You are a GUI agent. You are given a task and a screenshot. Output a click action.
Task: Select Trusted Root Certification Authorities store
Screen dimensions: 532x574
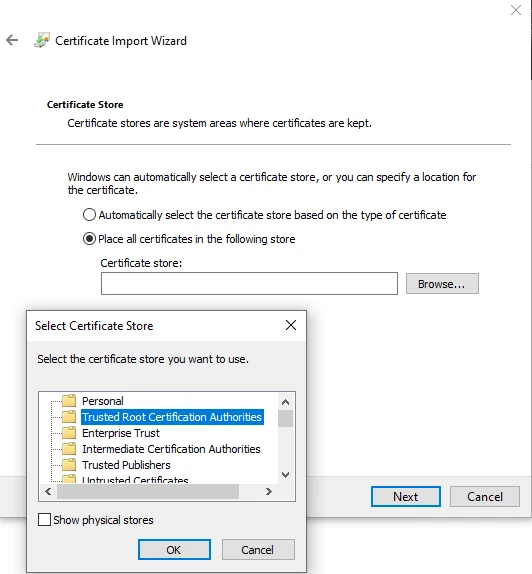(x=172, y=417)
